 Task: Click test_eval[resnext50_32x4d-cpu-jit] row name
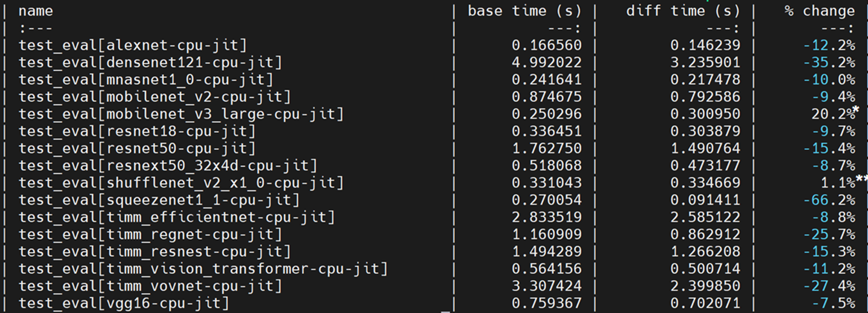168,166
